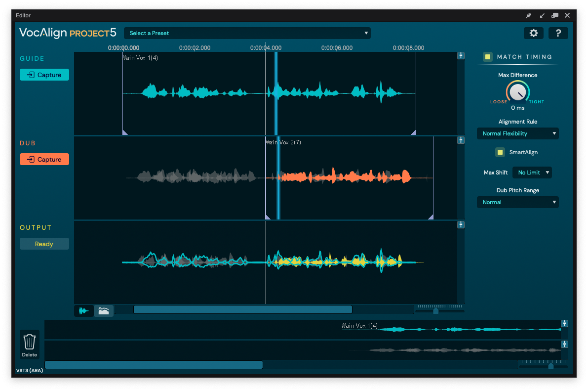The height and width of the screenshot is (391, 588).
Task: Select the waveform display view icon
Action: 83,310
